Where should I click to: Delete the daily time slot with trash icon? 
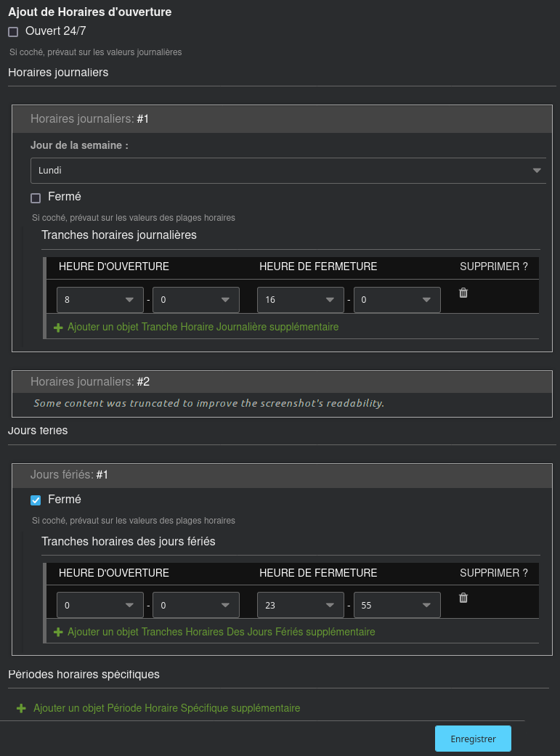point(463,293)
